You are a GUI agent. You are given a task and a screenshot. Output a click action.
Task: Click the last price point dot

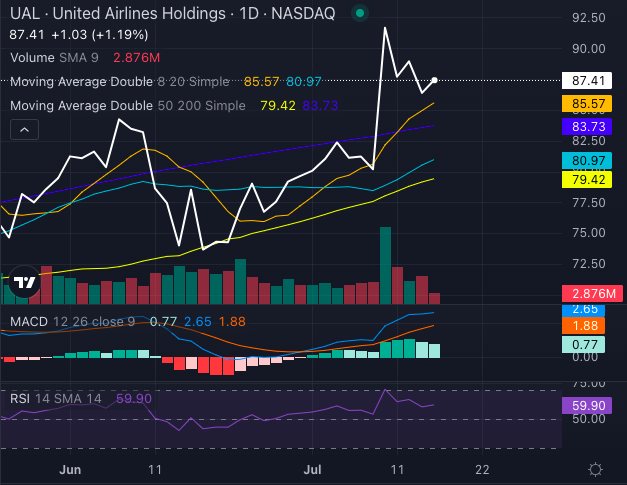(434, 80)
